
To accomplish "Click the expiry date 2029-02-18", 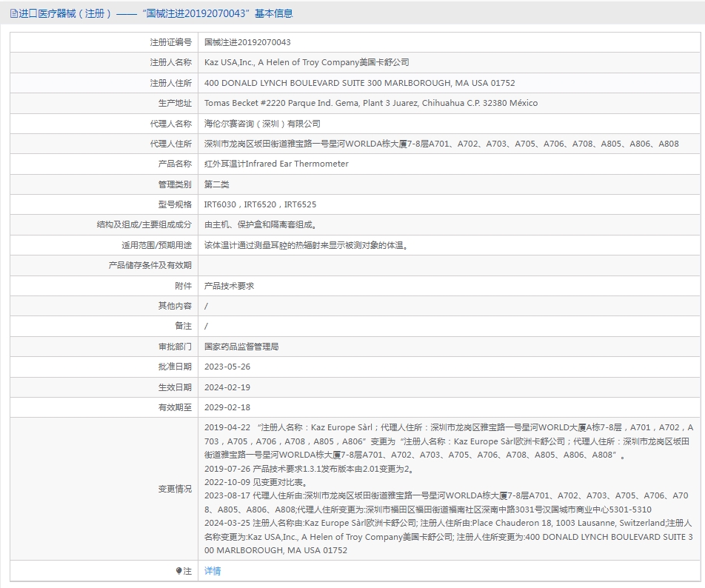I will [x=227, y=408].
